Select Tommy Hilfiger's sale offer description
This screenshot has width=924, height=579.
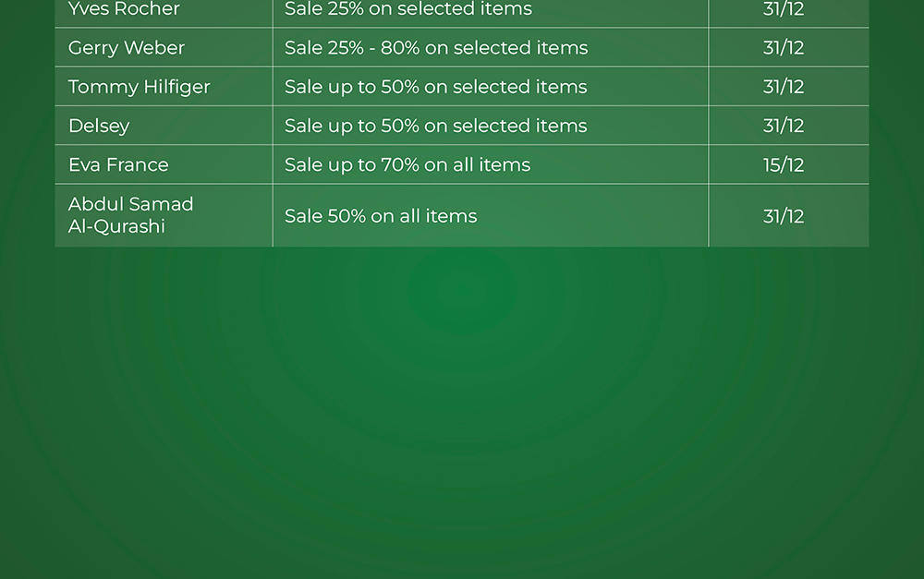point(435,87)
